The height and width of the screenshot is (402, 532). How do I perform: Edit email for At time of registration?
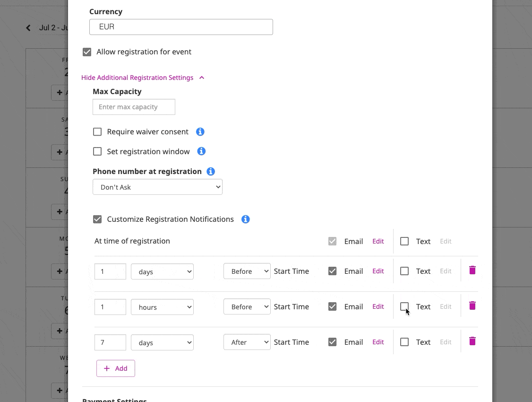378,241
